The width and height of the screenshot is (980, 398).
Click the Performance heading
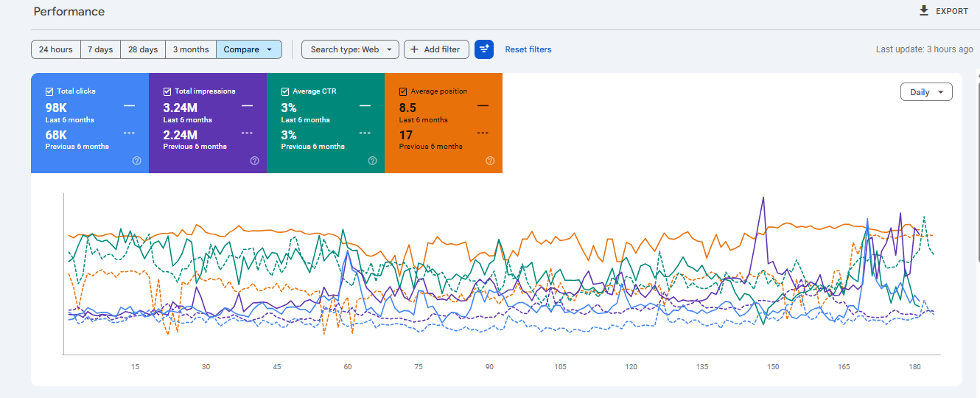tap(69, 12)
